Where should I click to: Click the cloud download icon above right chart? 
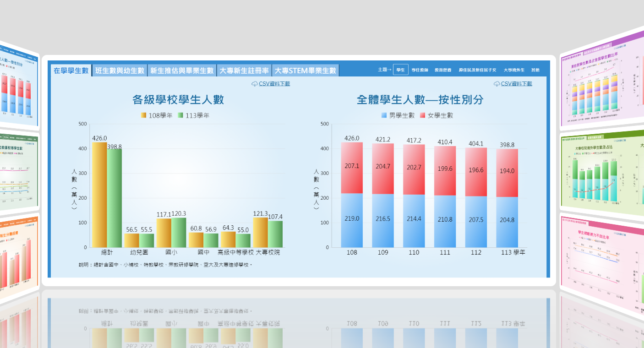[497, 84]
